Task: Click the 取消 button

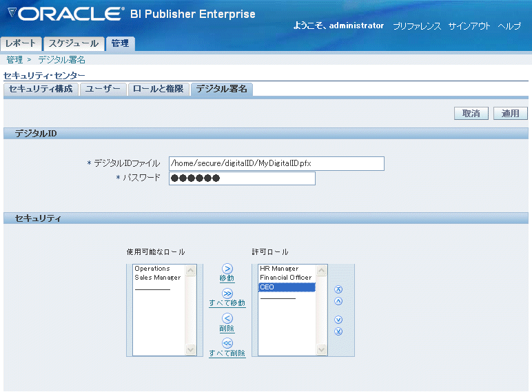Action: click(471, 113)
